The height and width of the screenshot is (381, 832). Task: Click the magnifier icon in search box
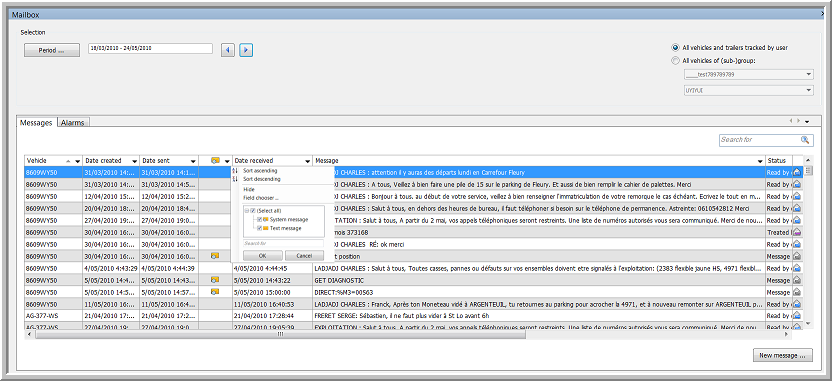click(805, 140)
